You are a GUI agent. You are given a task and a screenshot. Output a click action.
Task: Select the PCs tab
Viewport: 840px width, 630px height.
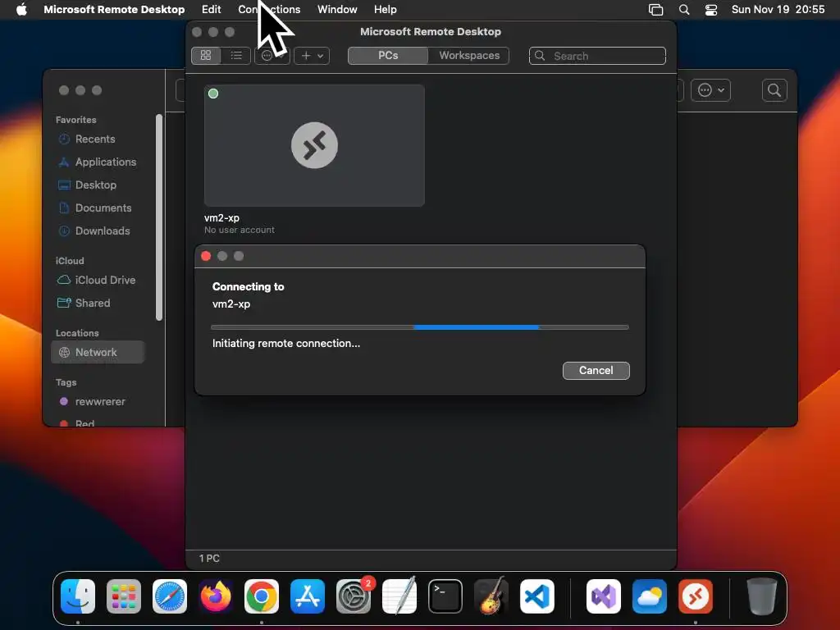[x=388, y=56]
